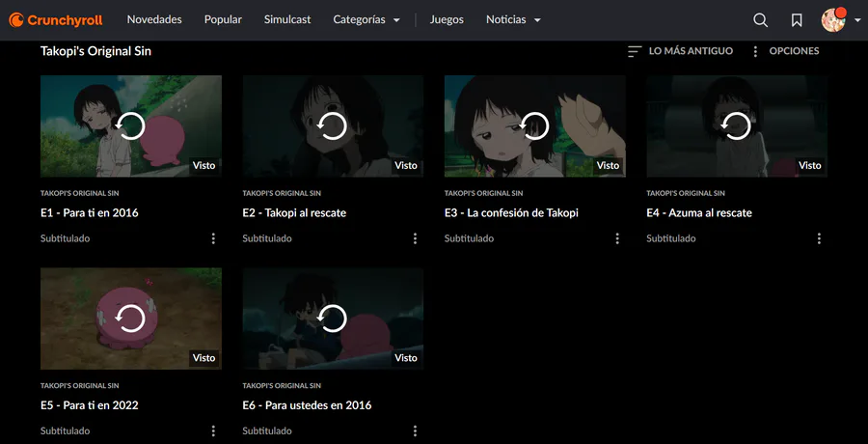This screenshot has height=444, width=868.
Task: Open the Juegos section
Action: 447,19
